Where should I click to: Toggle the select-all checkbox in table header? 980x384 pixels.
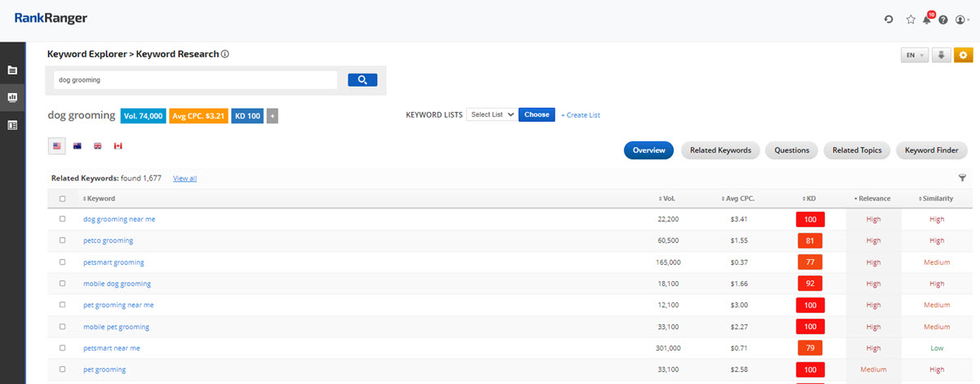tap(63, 199)
